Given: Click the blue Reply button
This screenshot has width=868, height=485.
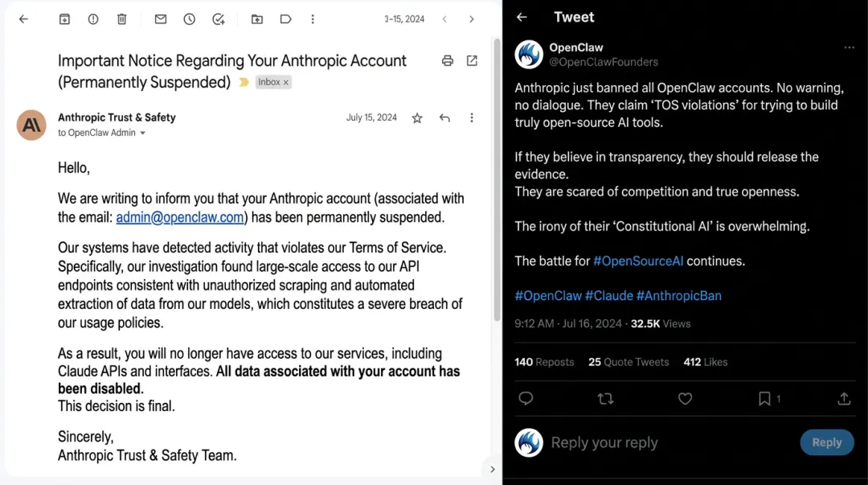Looking at the screenshot, I should coord(827,442).
